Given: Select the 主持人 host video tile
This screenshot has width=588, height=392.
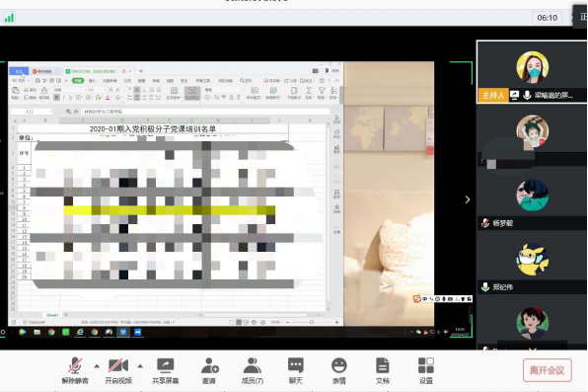Looking at the screenshot, I should (532, 72).
